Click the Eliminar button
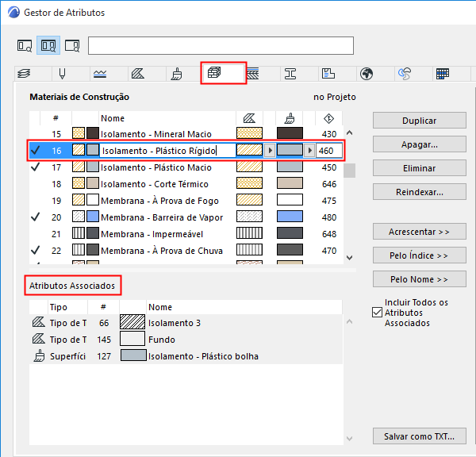The image size is (476, 457). pyautogui.click(x=419, y=168)
